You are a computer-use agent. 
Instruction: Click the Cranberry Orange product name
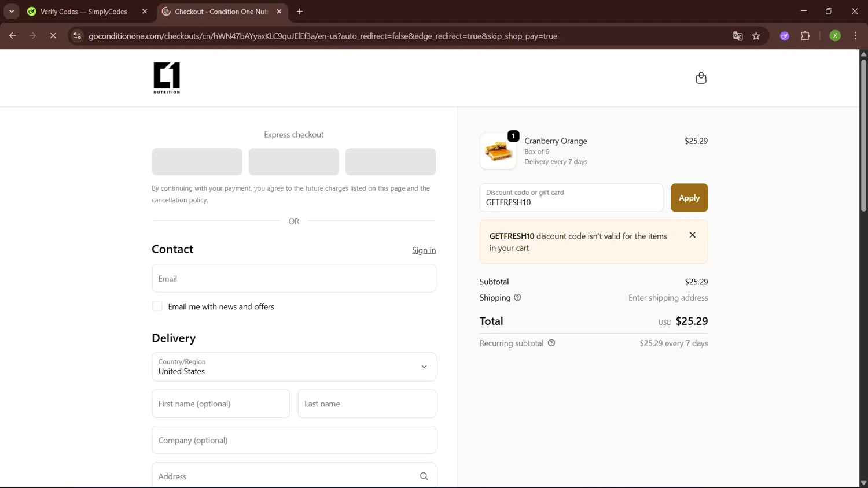coord(556,141)
